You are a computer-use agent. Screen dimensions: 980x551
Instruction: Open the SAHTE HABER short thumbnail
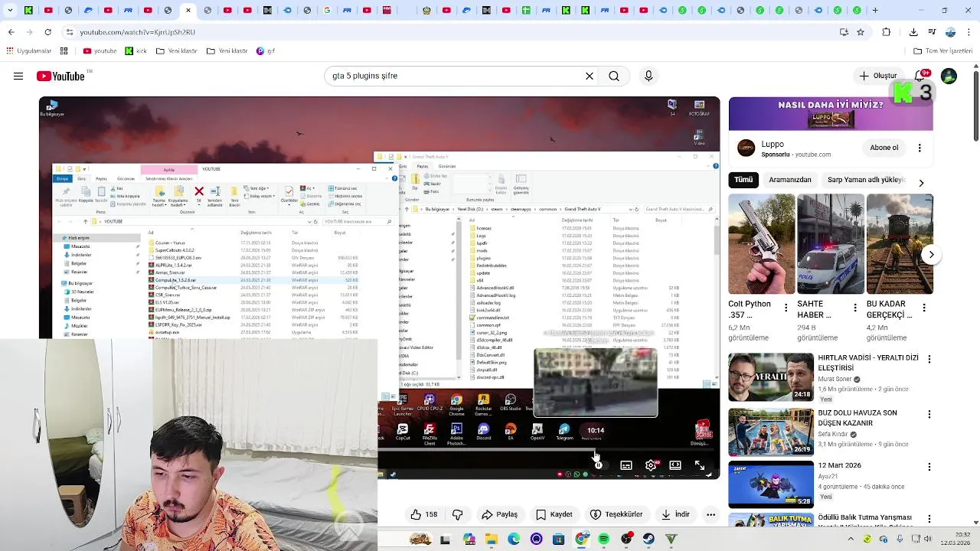[830, 244]
